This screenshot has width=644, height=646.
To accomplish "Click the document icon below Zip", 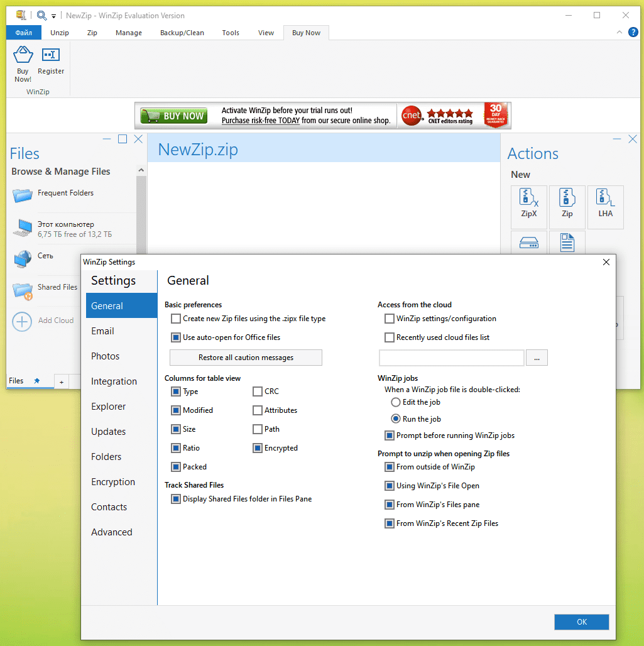I will [567, 243].
